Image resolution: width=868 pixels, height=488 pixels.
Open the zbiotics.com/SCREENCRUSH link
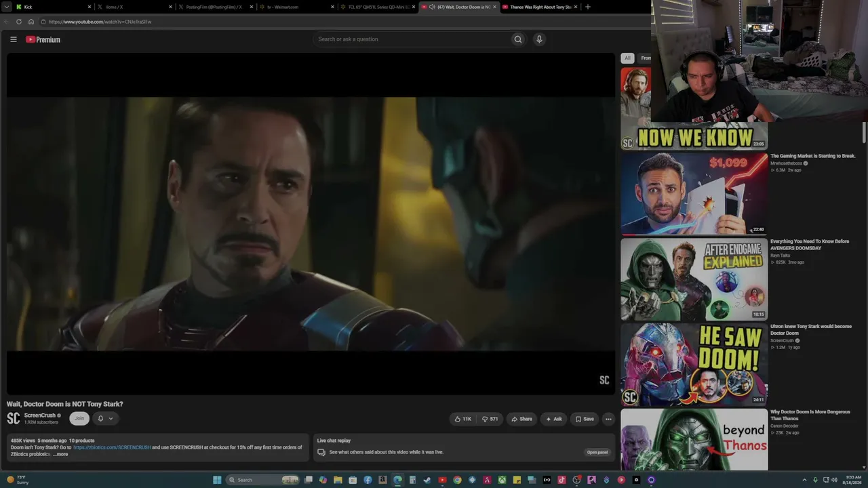[x=112, y=447]
